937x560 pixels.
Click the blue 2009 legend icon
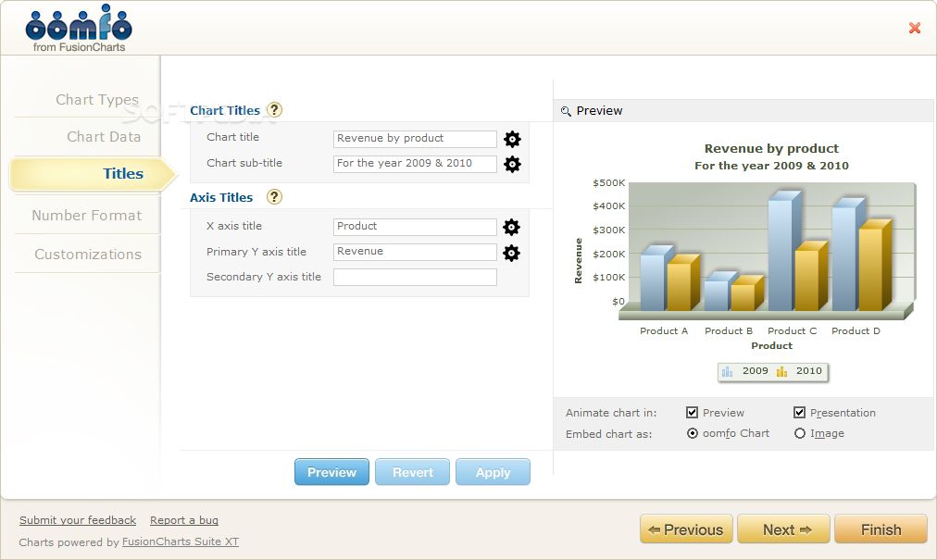point(727,372)
